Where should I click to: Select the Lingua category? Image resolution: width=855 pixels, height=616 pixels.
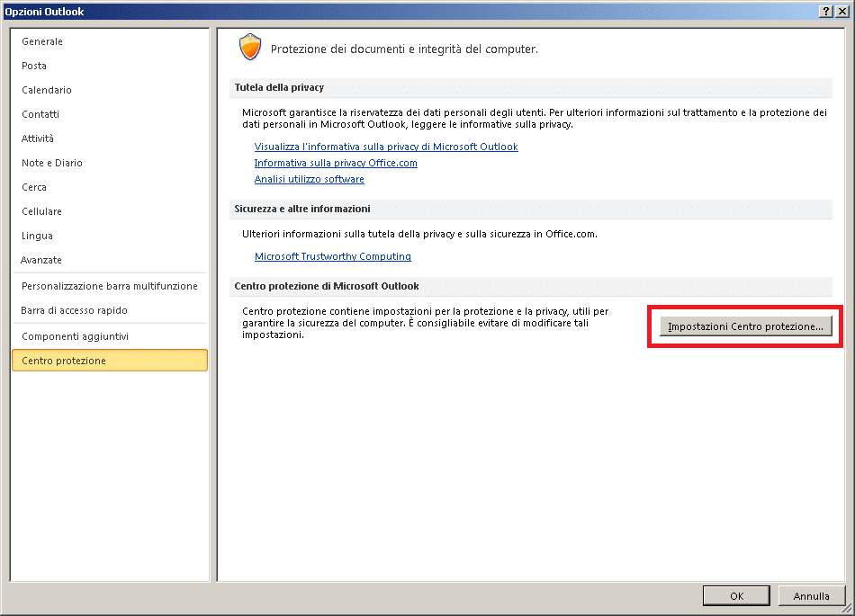(x=109, y=236)
